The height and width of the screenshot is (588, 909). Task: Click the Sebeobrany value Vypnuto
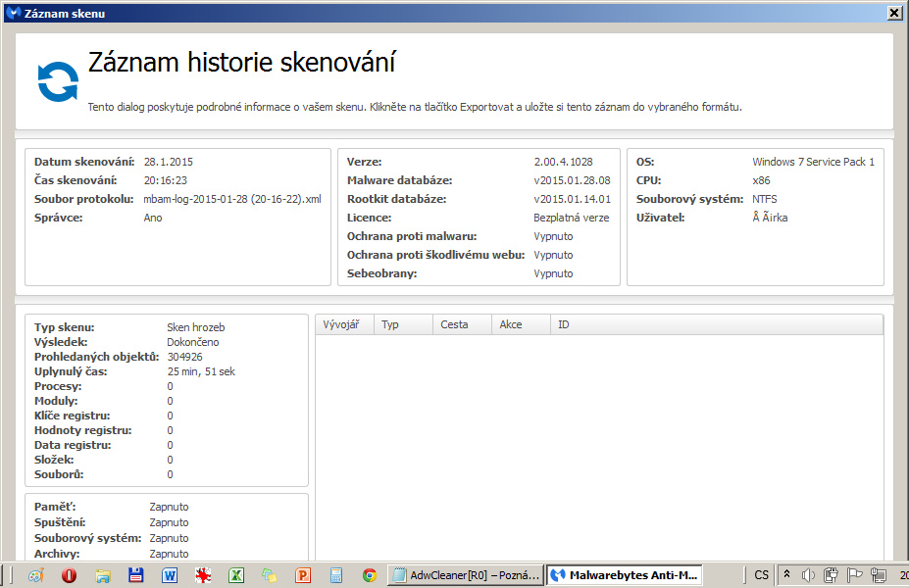click(x=553, y=273)
